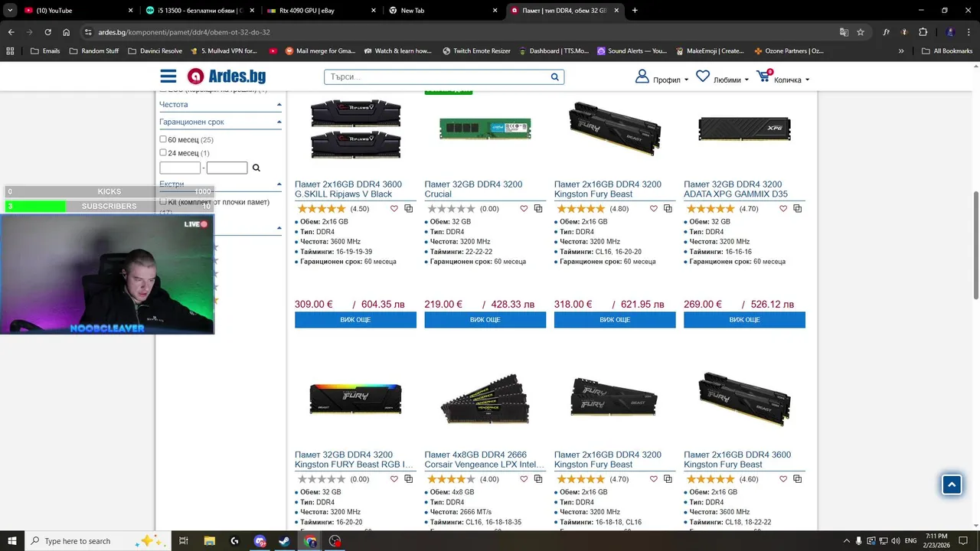
Task: Collapse the Честота filter section
Action: pyautogui.click(x=279, y=105)
